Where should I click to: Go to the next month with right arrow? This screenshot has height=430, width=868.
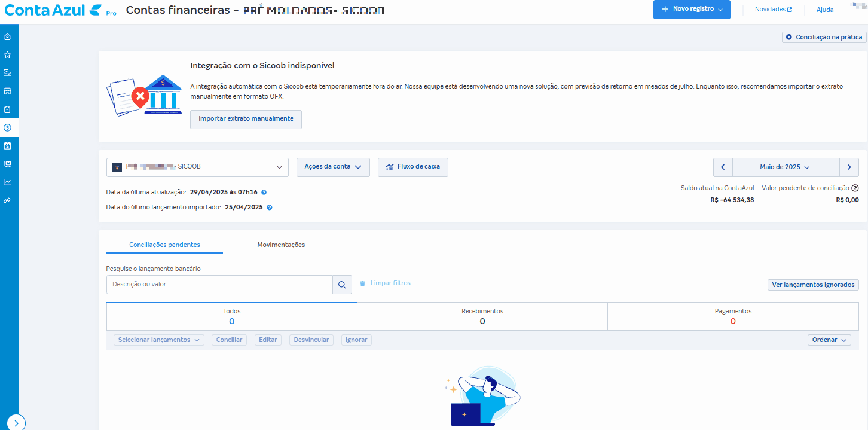point(849,167)
